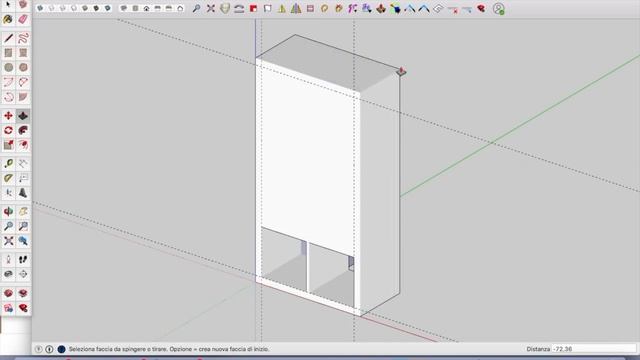This screenshot has width=640, height=360.
Task: Select the red Rotate tool
Action: 8,131
